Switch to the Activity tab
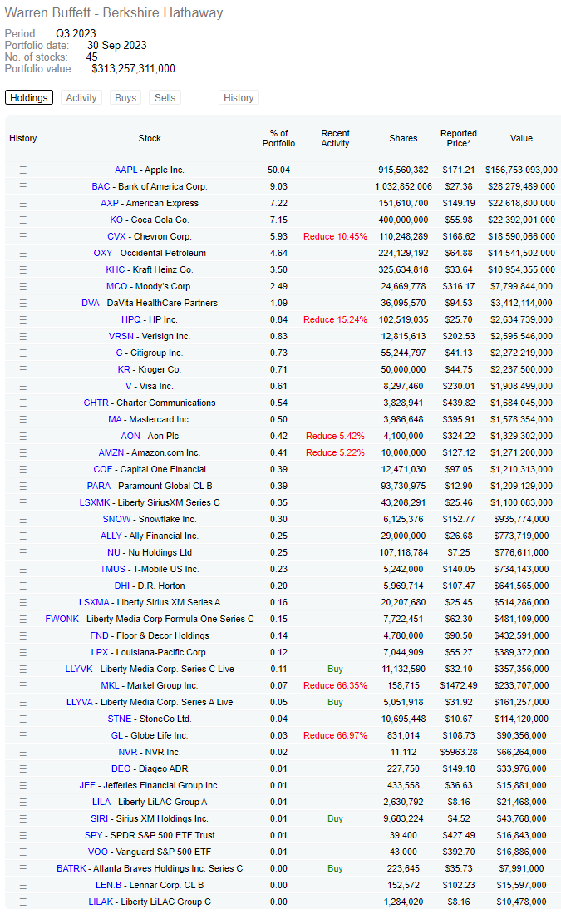Viewport: 561px width, 924px height. (81, 98)
